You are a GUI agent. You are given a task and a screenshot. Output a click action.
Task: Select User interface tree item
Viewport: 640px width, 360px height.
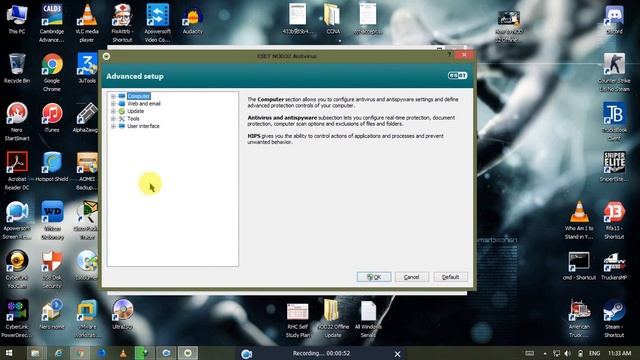143,126
